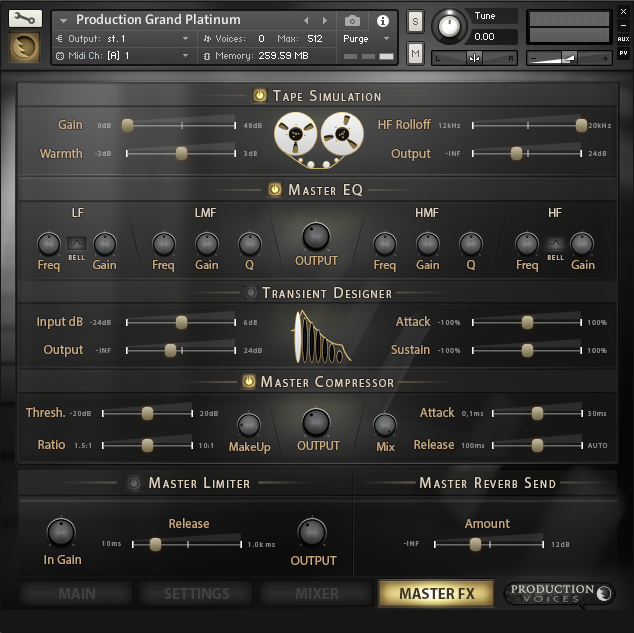Toggle the HF BELL shape switch

[x=555, y=243]
